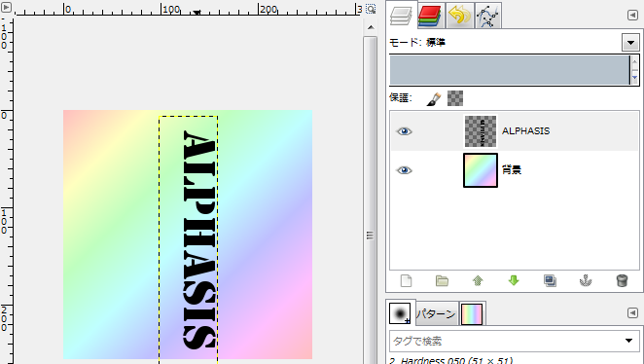Create a new layer
Viewport: 644px width, 364px height.
click(406, 281)
